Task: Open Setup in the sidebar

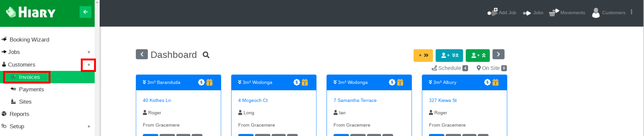Action: 17,127
